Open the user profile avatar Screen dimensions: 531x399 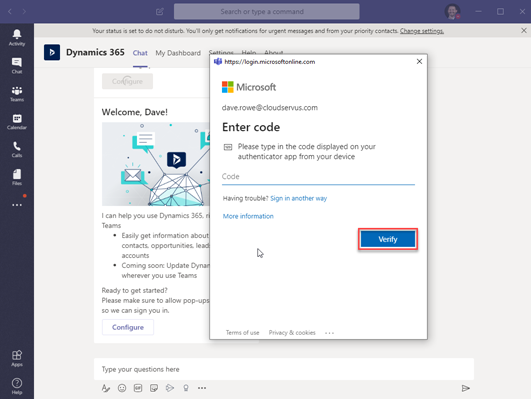pos(452,12)
